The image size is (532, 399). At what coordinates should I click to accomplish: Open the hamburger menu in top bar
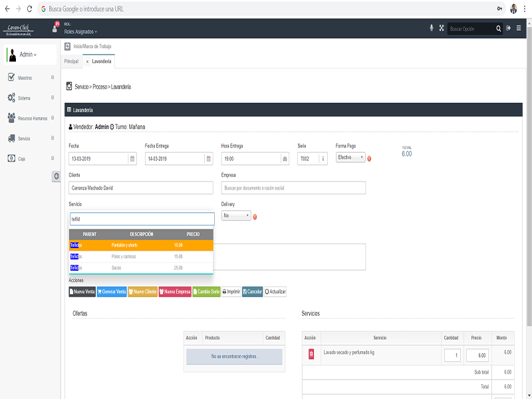519,28
